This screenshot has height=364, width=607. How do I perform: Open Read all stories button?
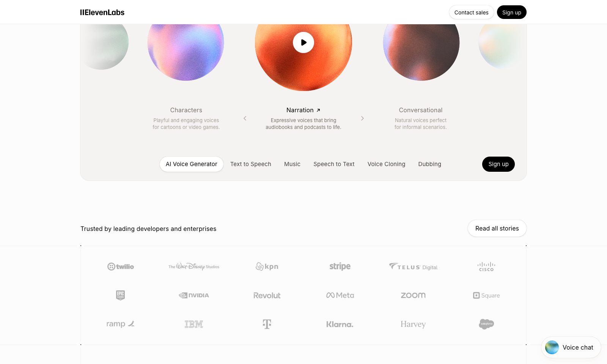(497, 228)
